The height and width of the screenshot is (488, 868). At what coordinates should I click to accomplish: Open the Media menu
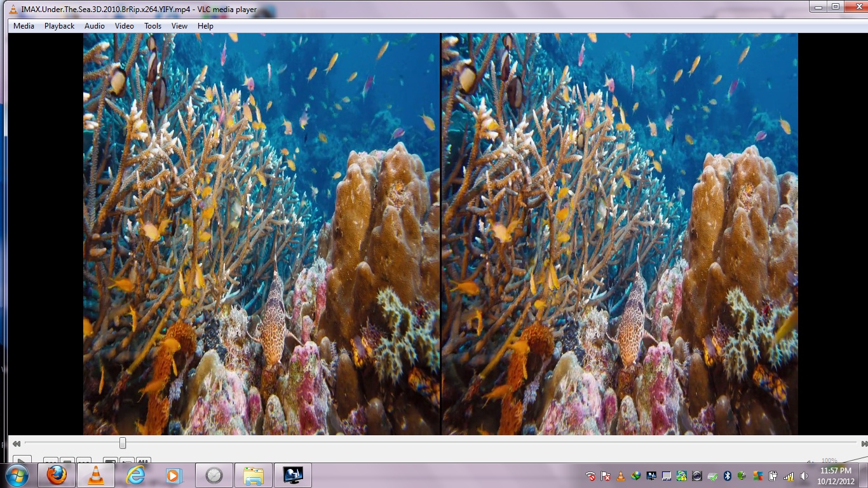tap(24, 26)
